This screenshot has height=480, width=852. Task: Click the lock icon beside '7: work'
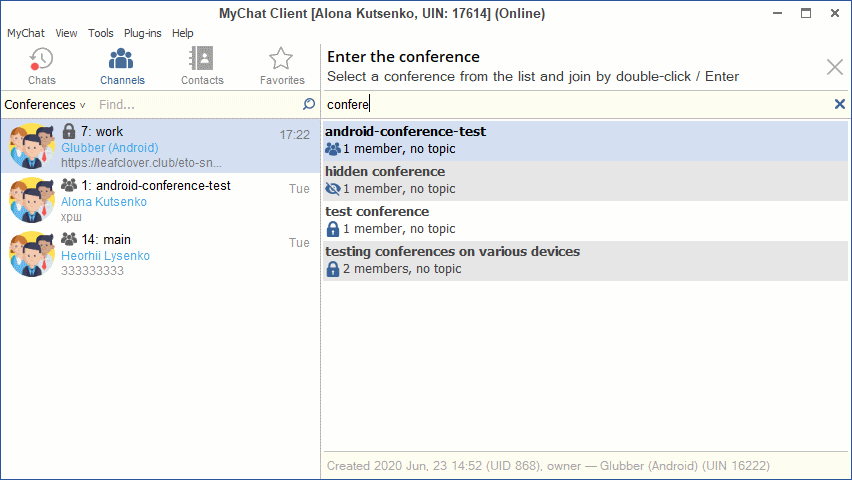point(68,132)
